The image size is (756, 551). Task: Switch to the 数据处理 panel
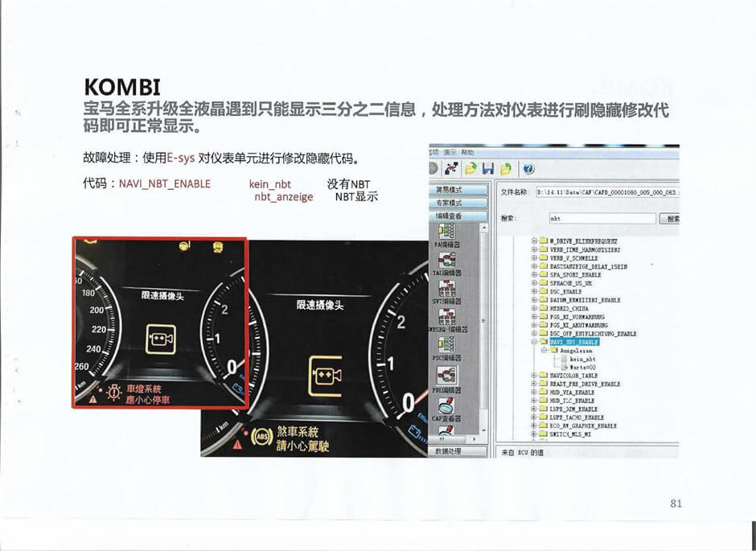pos(458,452)
